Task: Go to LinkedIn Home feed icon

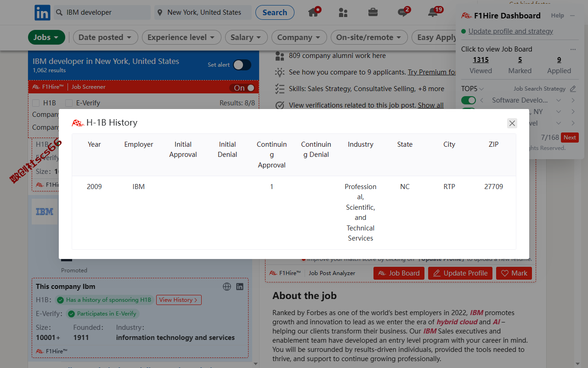Action: click(x=314, y=12)
